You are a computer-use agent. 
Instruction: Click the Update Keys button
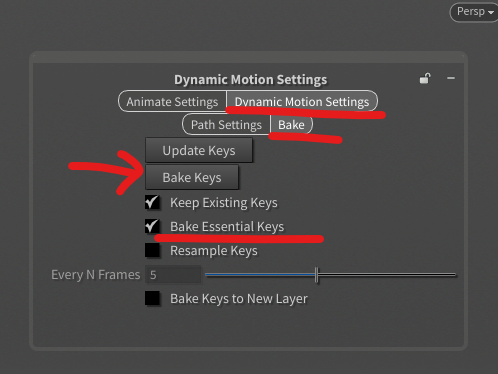click(x=199, y=150)
